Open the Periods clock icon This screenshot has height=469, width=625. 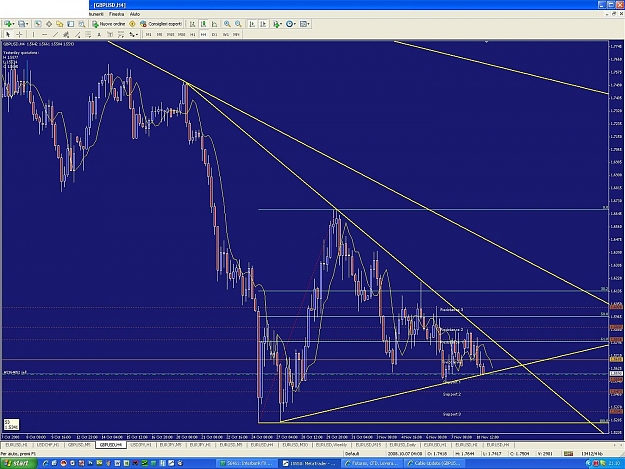point(289,24)
